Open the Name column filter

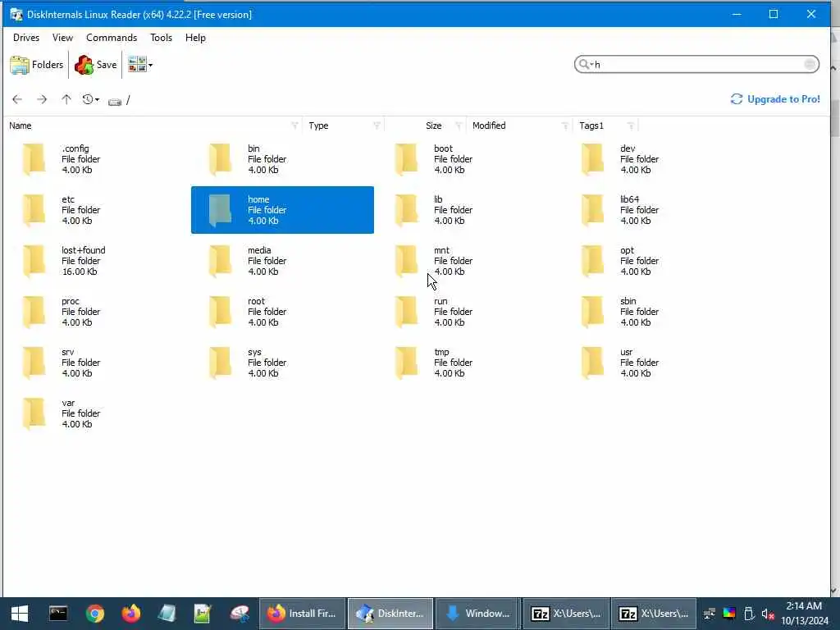pos(294,126)
